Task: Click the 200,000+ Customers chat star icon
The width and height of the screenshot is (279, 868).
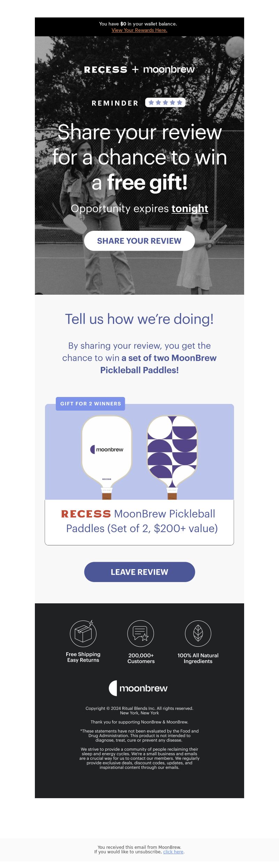Action: [141, 633]
